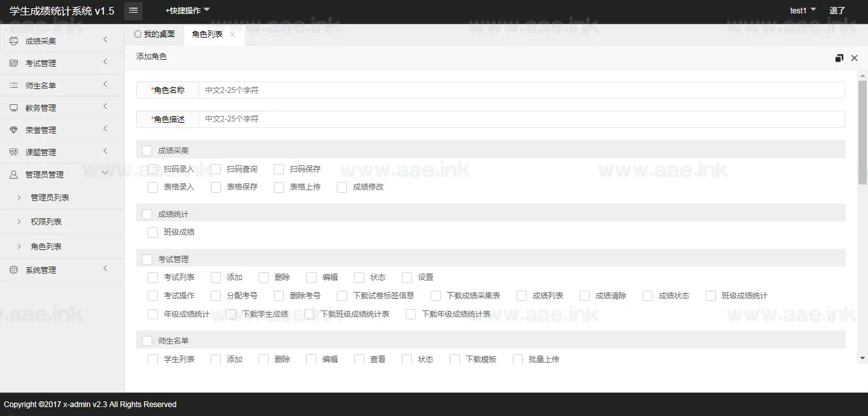The height and width of the screenshot is (416, 868).
Task: Expand the 教务管理 menu chevron
Action: 105,107
